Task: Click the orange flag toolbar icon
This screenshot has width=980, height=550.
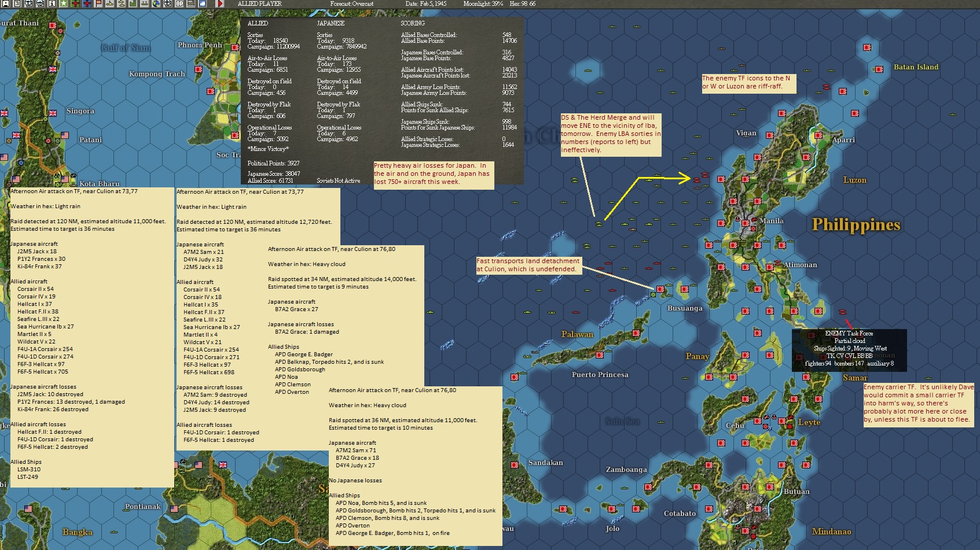Action: pos(98,3)
